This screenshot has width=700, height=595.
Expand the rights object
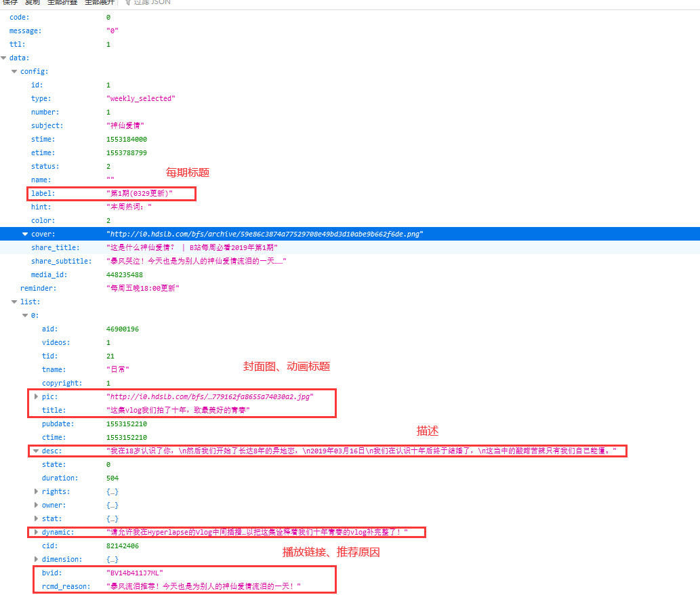(36, 491)
